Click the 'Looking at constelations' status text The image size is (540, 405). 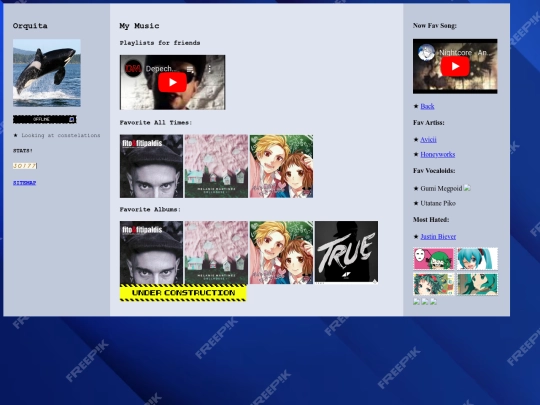[x=61, y=135]
